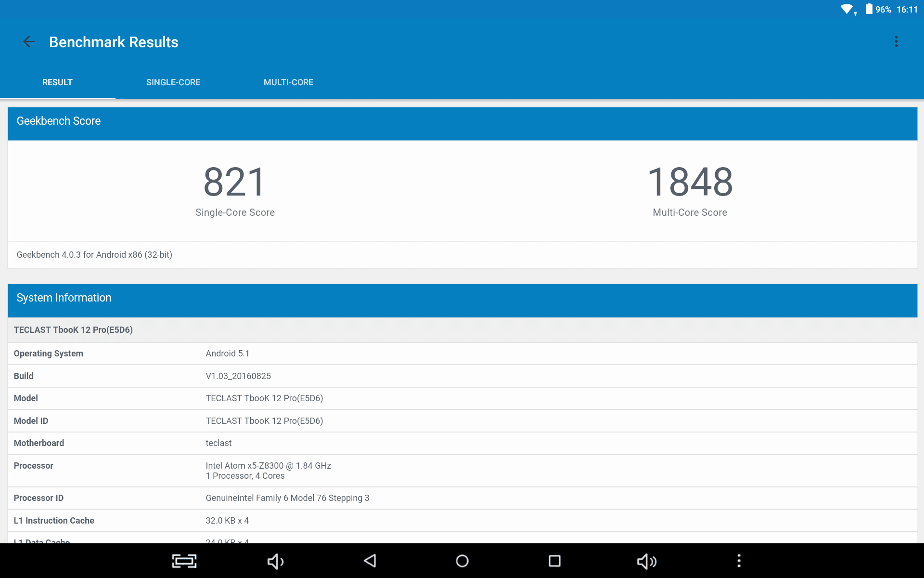The height and width of the screenshot is (578, 924).
Task: Tap the System Information section header
Action: coord(462,301)
